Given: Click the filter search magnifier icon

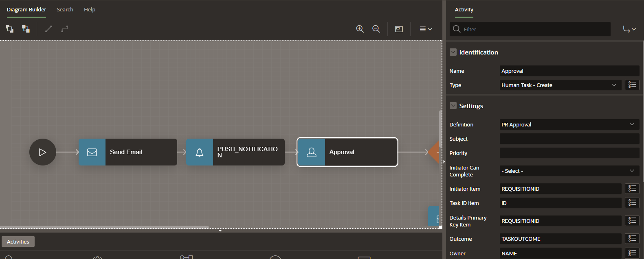Looking at the screenshot, I should (457, 29).
